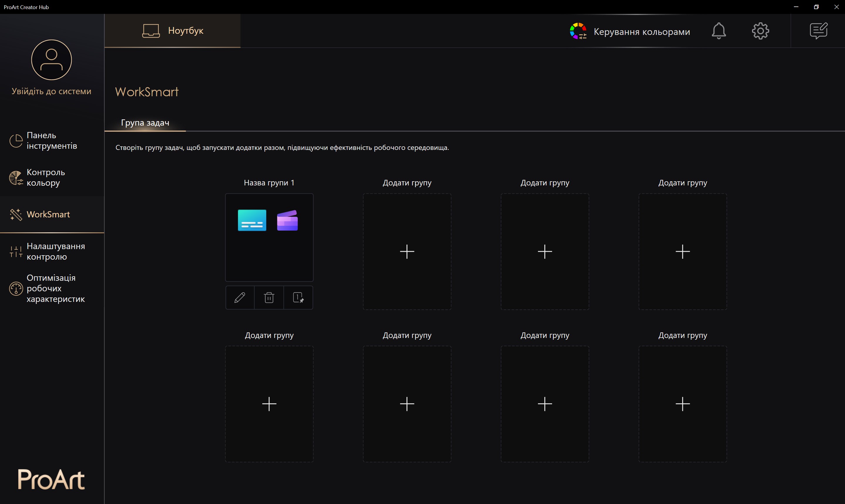Click the user profile avatar icon

point(51,60)
